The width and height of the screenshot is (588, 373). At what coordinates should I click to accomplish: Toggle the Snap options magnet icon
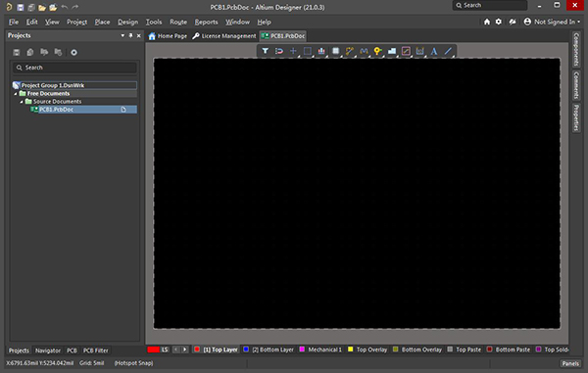[x=279, y=51]
